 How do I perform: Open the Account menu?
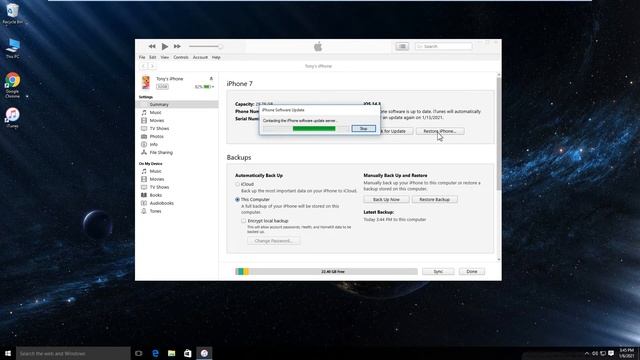(200, 58)
